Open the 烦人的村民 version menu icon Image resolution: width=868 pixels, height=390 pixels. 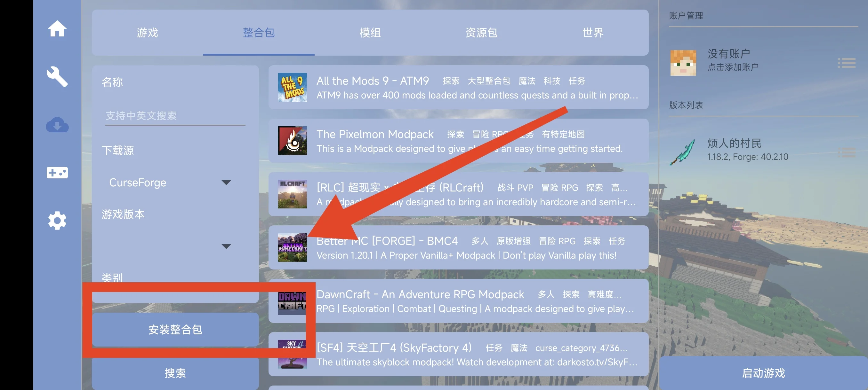[847, 152]
